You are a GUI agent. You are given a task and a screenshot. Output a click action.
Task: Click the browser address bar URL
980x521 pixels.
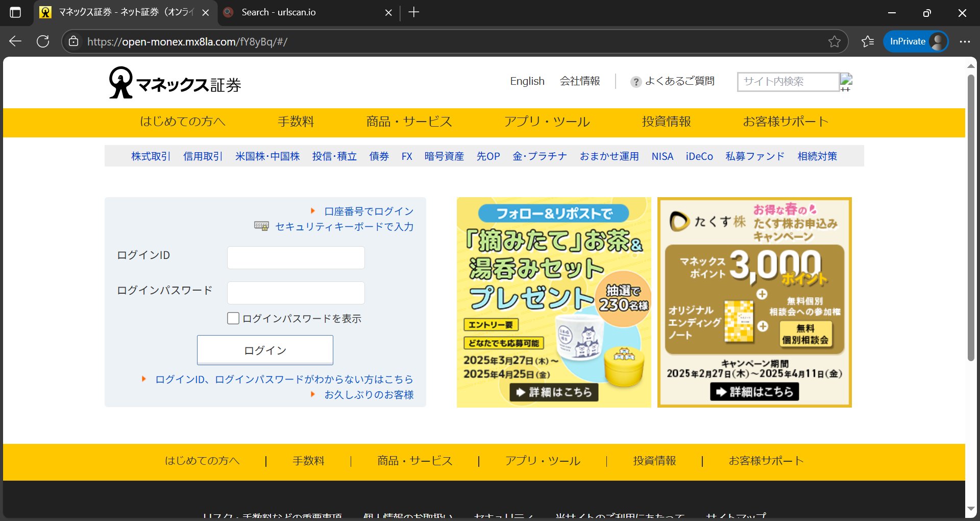tap(187, 41)
